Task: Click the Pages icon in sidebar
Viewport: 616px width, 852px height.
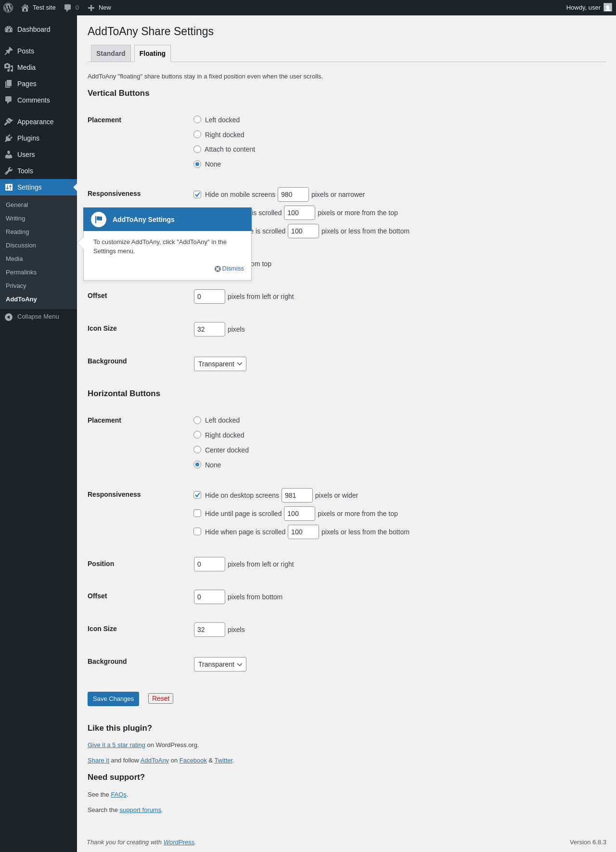Action: click(9, 84)
